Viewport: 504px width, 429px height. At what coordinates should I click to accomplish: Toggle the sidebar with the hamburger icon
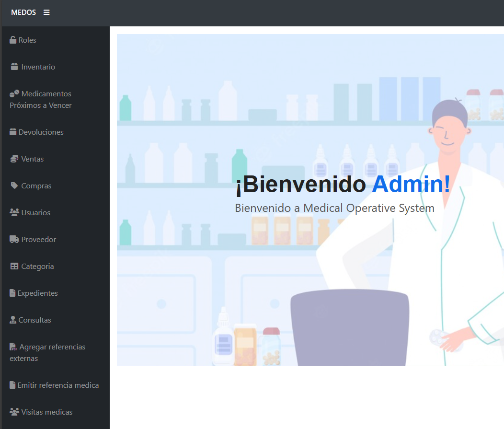(46, 12)
